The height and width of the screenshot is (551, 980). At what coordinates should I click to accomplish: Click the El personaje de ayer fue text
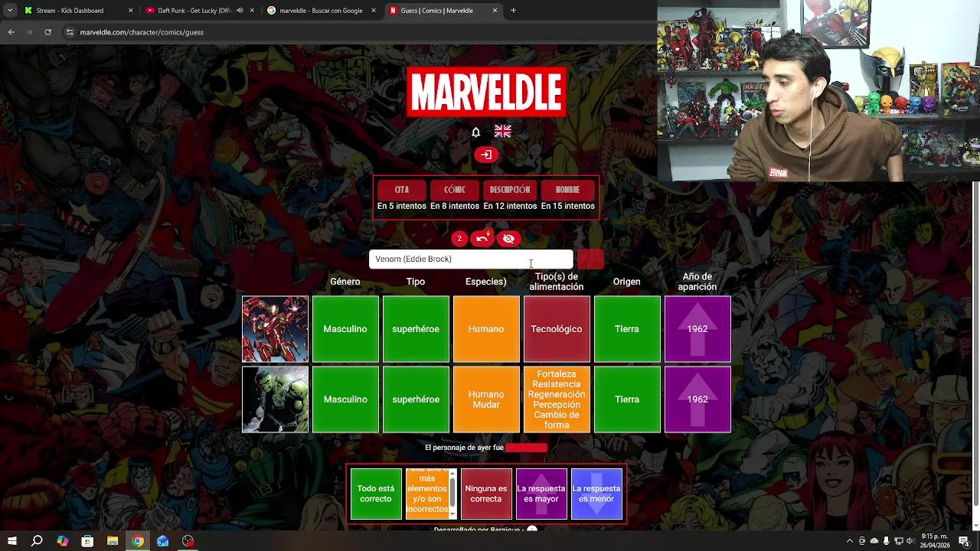464,448
